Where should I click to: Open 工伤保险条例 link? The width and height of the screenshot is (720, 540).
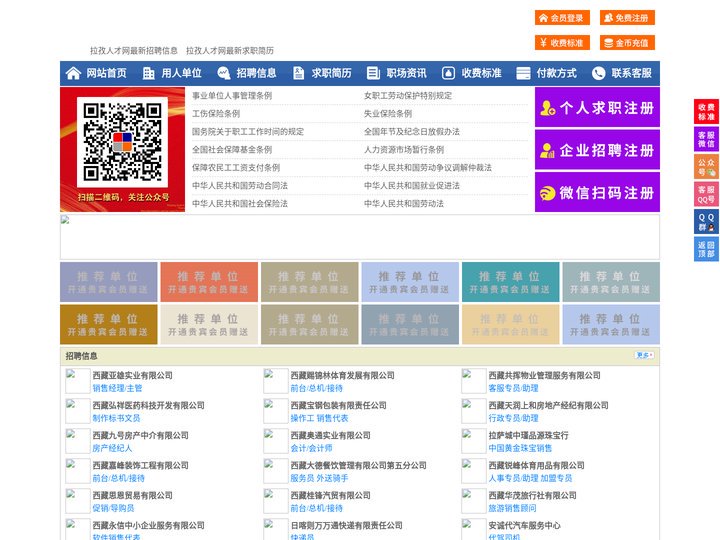coord(216,113)
